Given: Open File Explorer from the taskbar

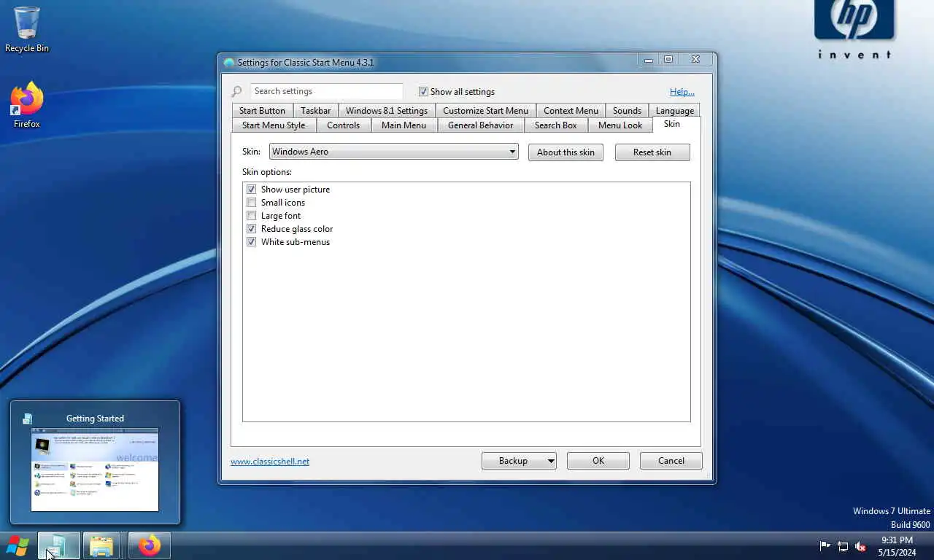Looking at the screenshot, I should coord(101,545).
